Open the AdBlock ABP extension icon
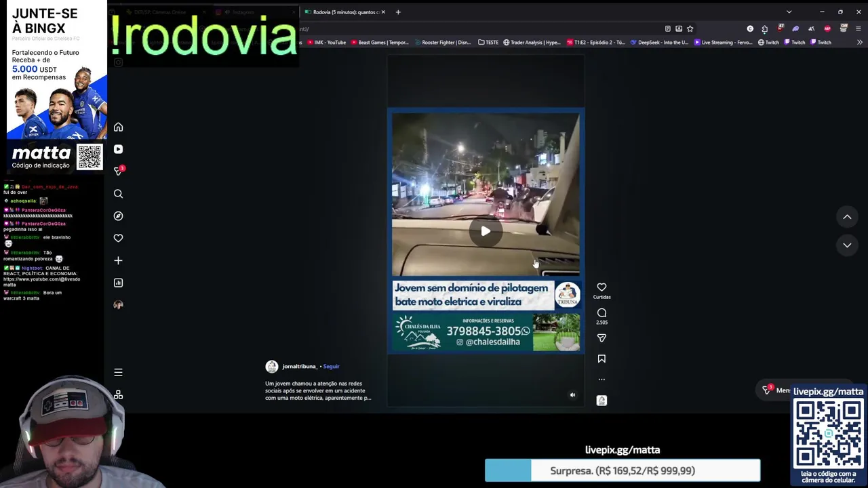 827,28
